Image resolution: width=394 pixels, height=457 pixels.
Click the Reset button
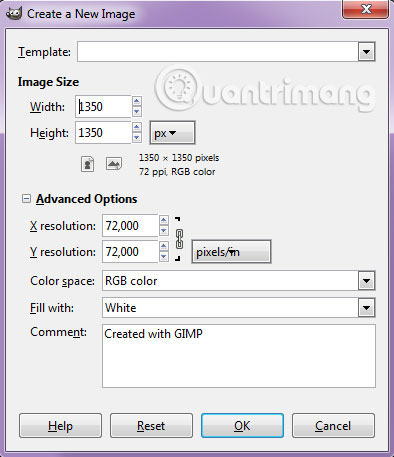151,426
